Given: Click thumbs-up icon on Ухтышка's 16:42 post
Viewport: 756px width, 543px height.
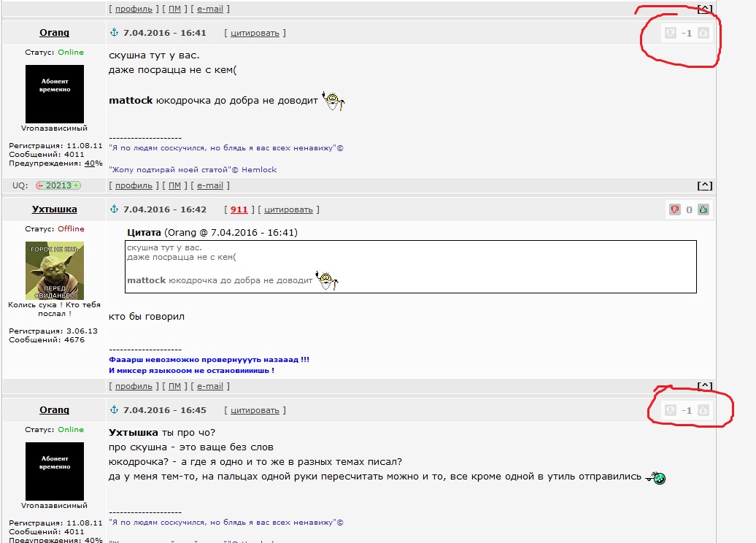Looking at the screenshot, I should (x=703, y=209).
